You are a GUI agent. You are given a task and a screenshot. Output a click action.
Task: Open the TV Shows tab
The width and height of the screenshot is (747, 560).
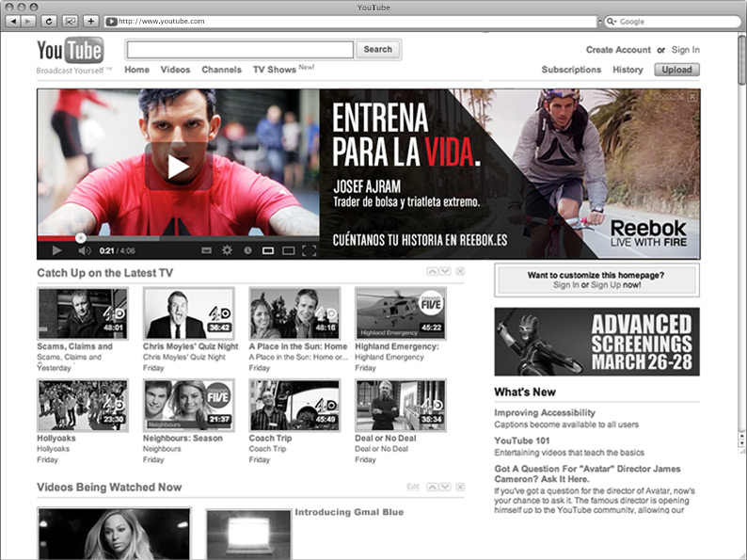click(275, 70)
